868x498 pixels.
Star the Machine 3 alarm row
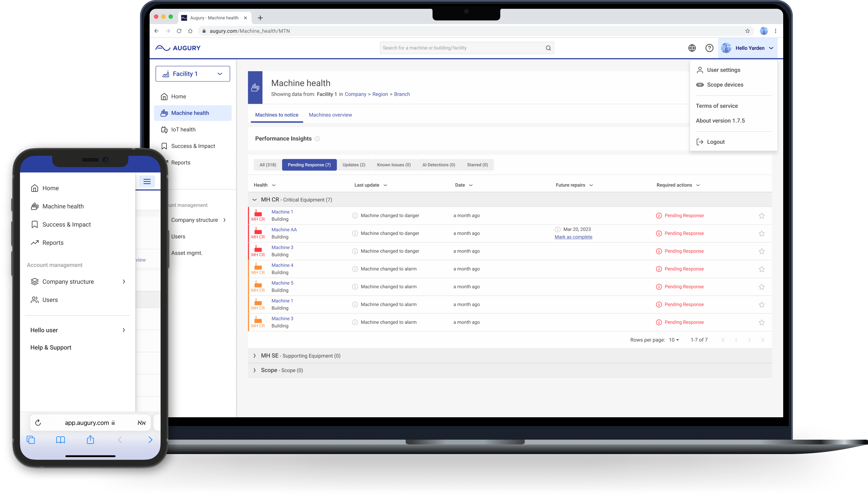[762, 322]
